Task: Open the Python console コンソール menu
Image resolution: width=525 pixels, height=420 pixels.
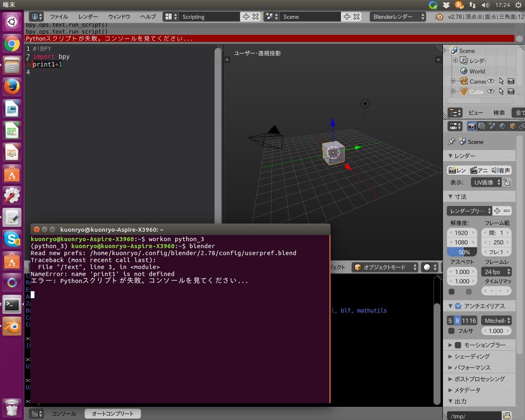Action: 64,413
